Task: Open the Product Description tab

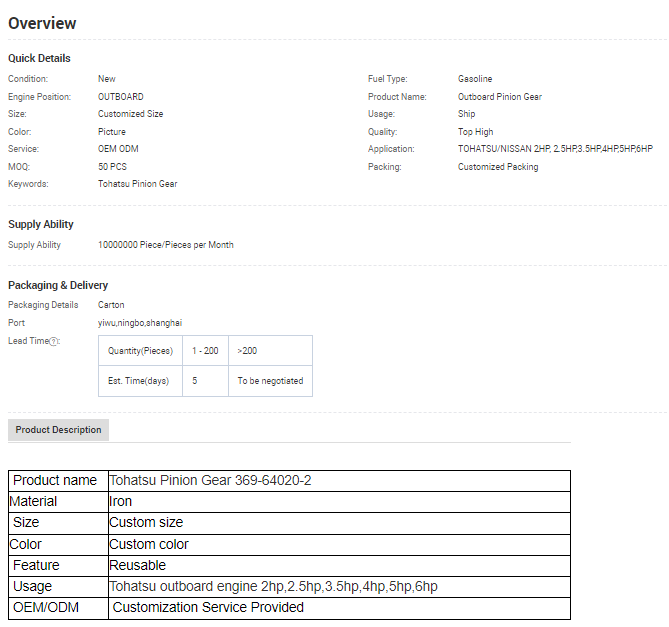Action: click(x=58, y=430)
